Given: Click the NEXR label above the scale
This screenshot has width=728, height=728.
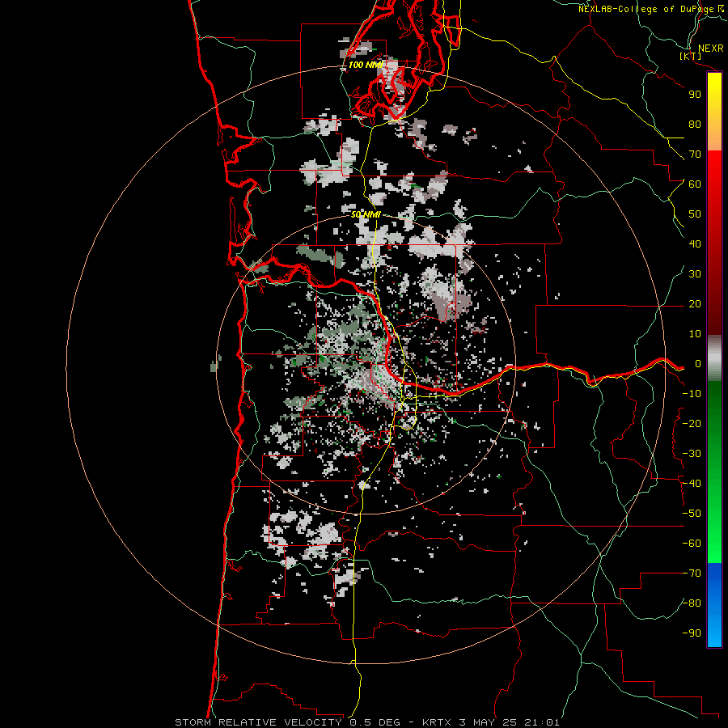Looking at the screenshot, I should click(x=710, y=49).
